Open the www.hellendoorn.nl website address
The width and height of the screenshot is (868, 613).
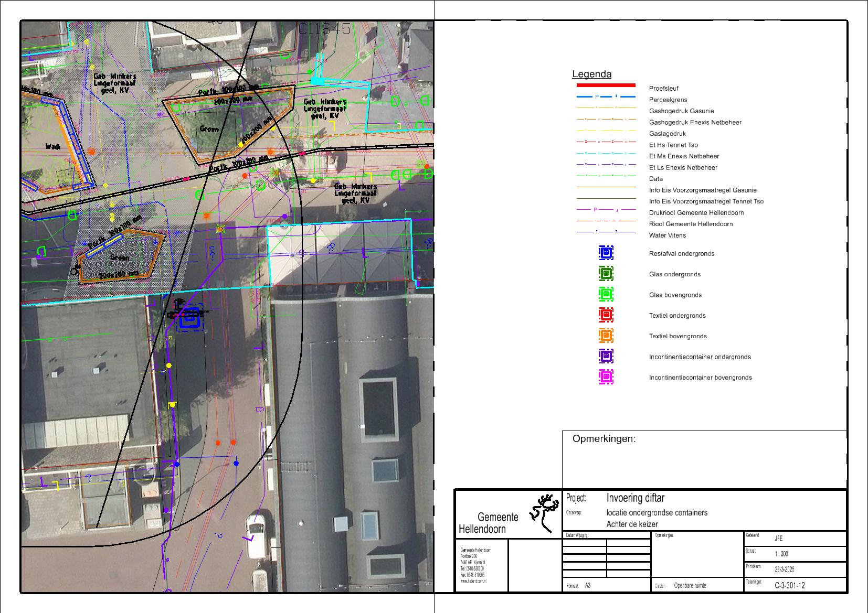[473, 582]
